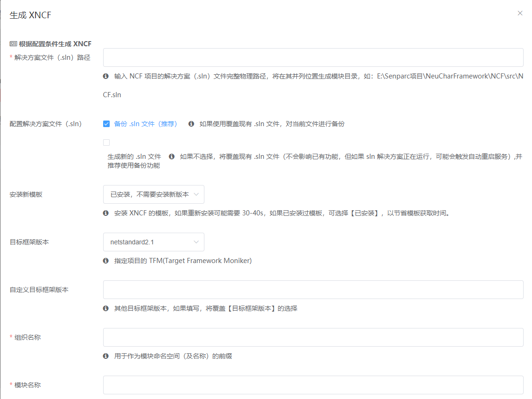
Task: Click the card icon beside 根据配置条件生成 XNCF
Action: point(13,44)
